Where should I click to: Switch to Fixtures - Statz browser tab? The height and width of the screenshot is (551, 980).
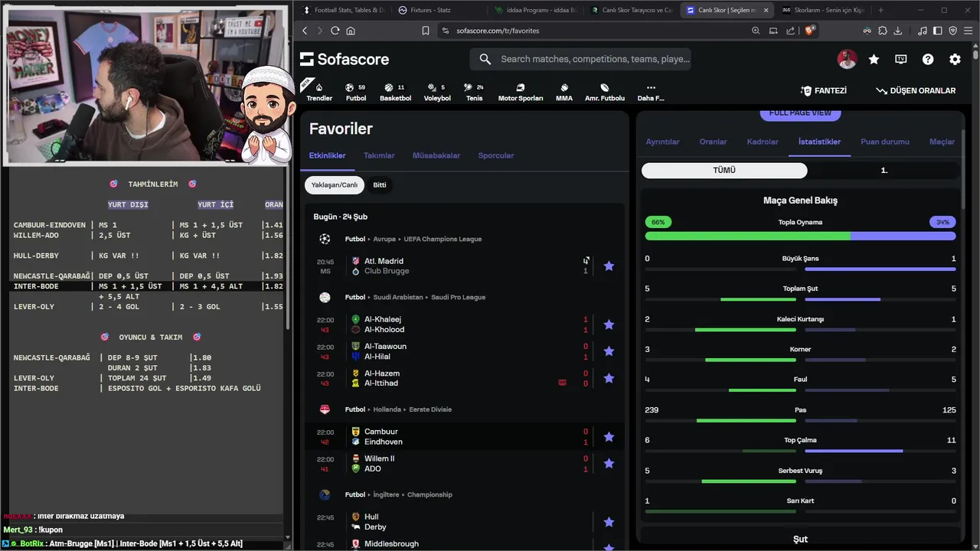[439, 10]
